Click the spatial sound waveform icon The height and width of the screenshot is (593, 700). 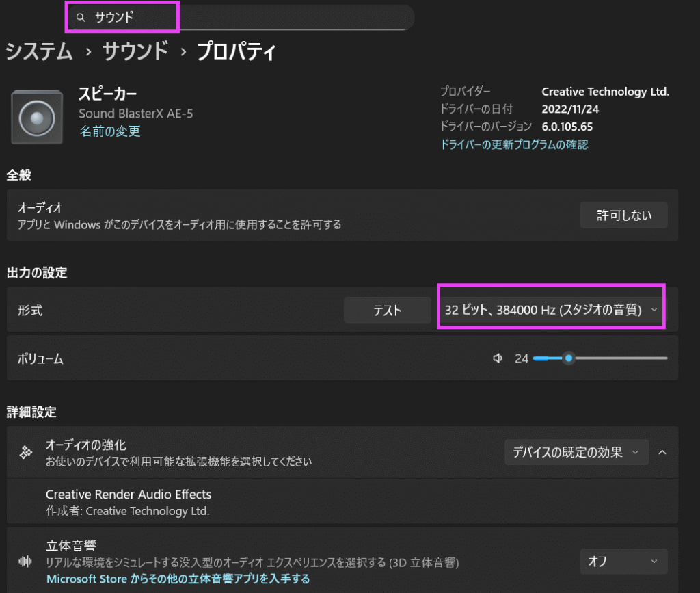click(25, 562)
